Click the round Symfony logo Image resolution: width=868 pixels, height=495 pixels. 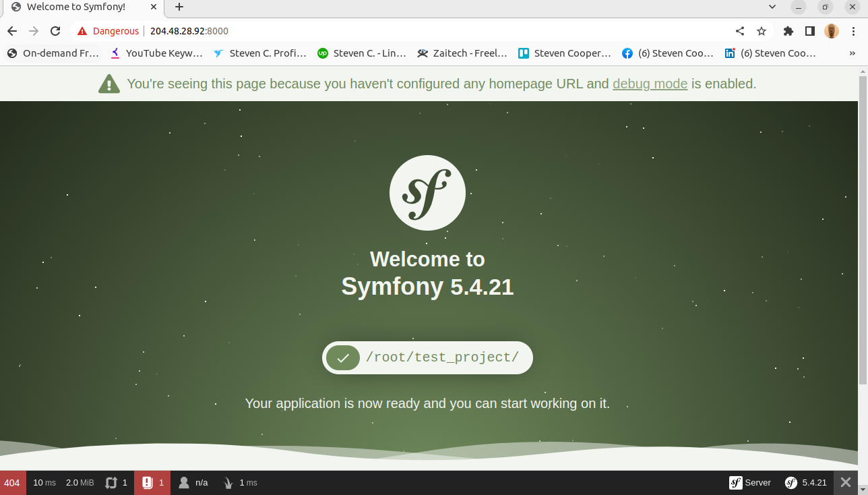point(427,192)
